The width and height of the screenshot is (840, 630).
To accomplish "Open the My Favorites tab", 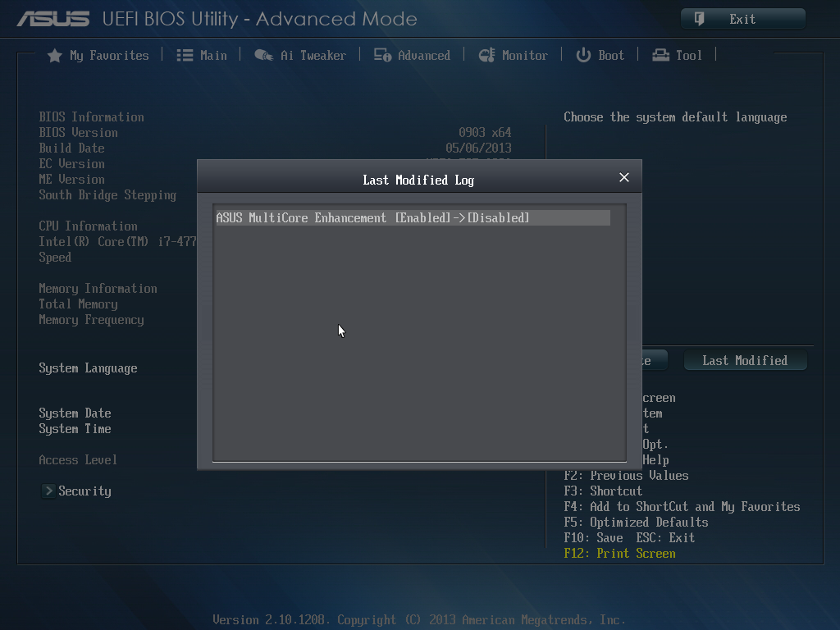I will tap(98, 56).
